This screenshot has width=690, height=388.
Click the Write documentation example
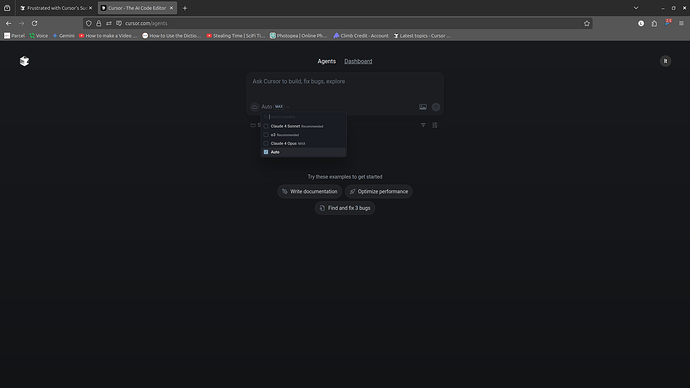click(309, 191)
